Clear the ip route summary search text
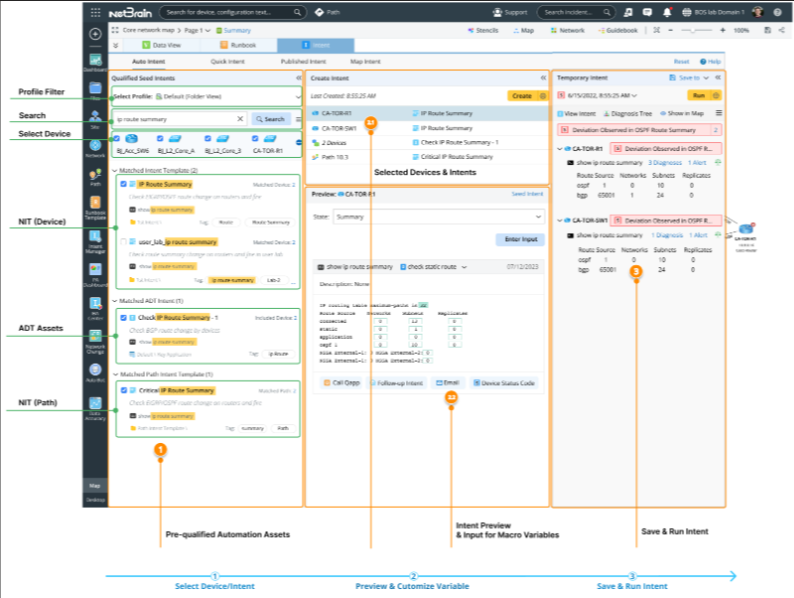 tap(240, 119)
